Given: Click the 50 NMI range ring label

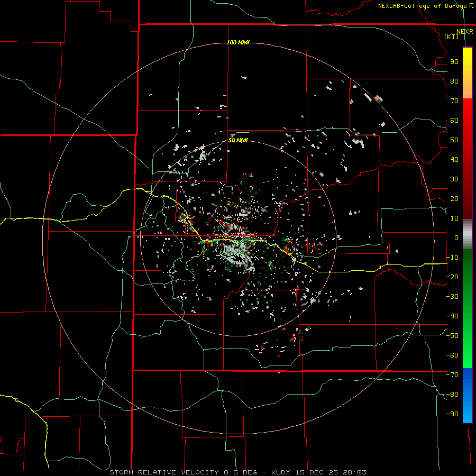Looking at the screenshot, I should (238, 140).
